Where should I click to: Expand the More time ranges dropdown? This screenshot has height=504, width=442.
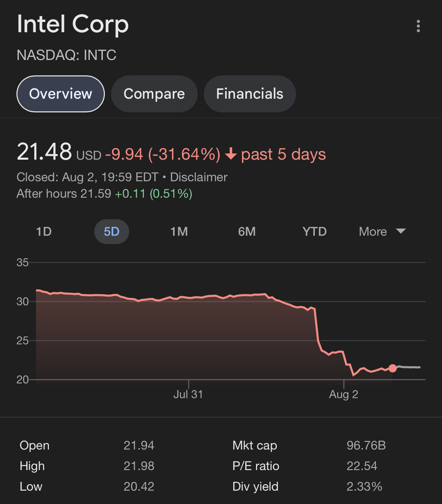click(373, 232)
